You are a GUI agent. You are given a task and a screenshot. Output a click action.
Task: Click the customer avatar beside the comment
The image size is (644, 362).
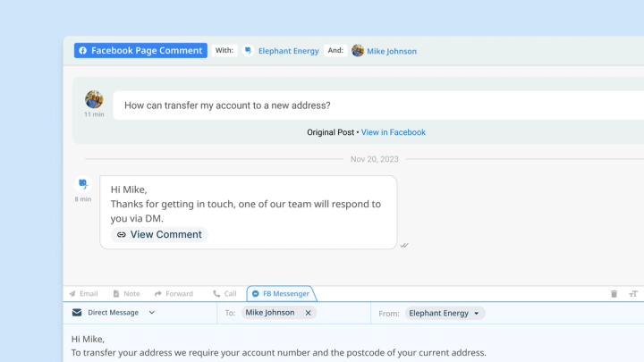(x=94, y=99)
